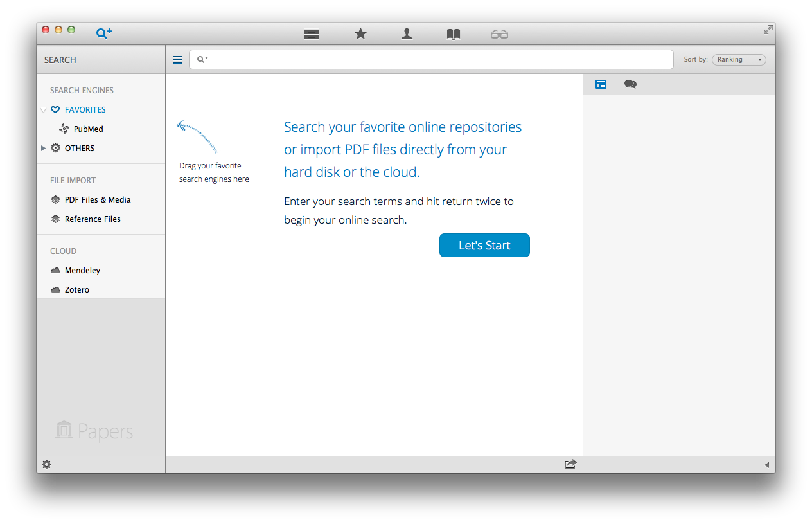Screen dimensions: 812x524
Task: Open the Search mode magnifier-plus icon
Action: 104,33
